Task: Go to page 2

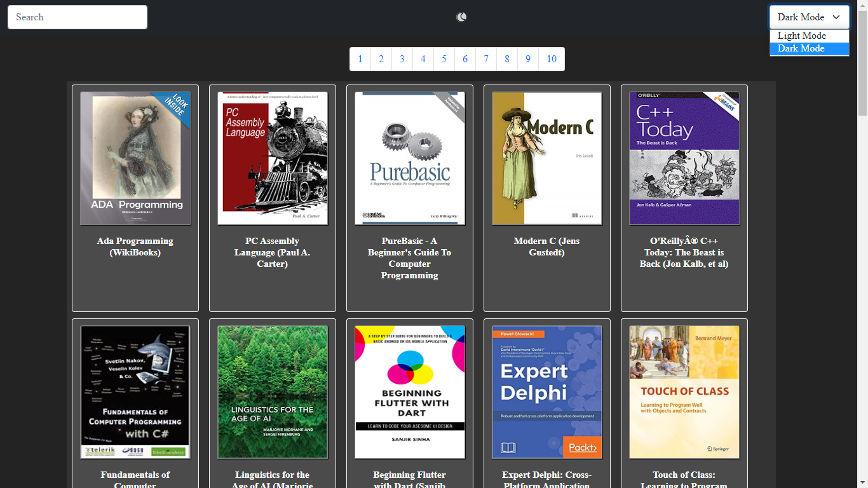Action: pyautogui.click(x=381, y=59)
